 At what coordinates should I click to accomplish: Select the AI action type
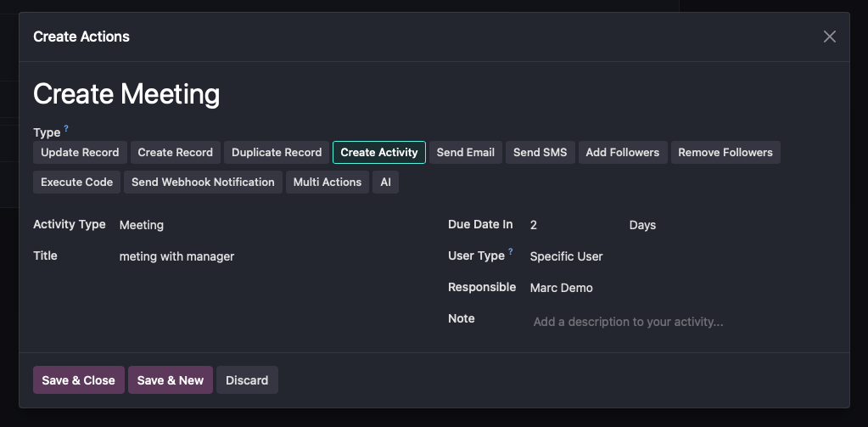point(385,183)
